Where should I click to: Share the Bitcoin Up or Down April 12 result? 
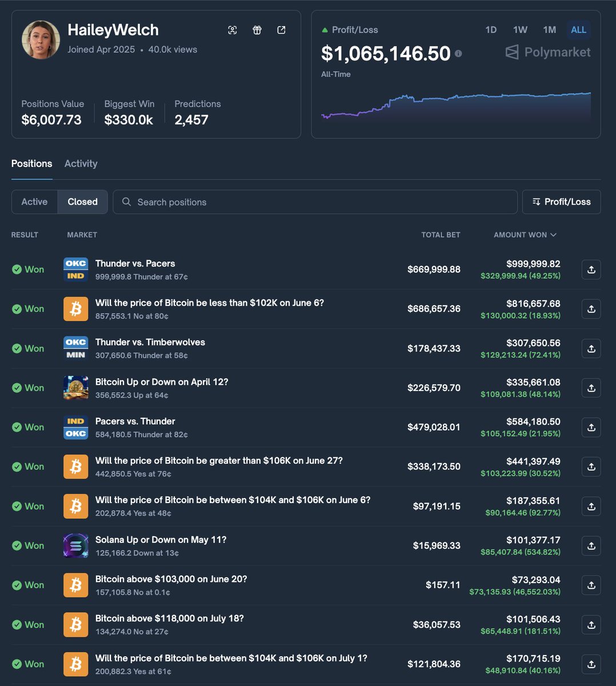tap(591, 388)
